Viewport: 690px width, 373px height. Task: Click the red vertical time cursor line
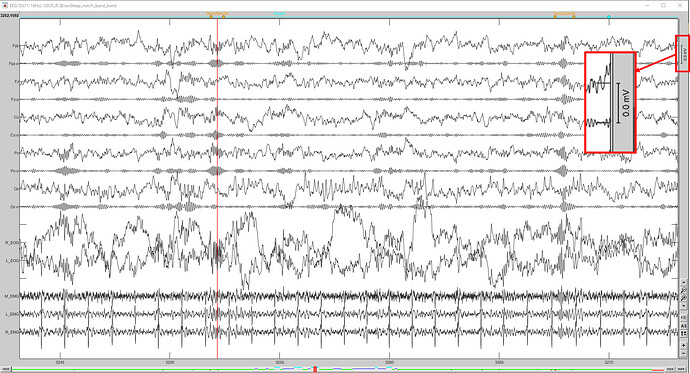(217, 189)
